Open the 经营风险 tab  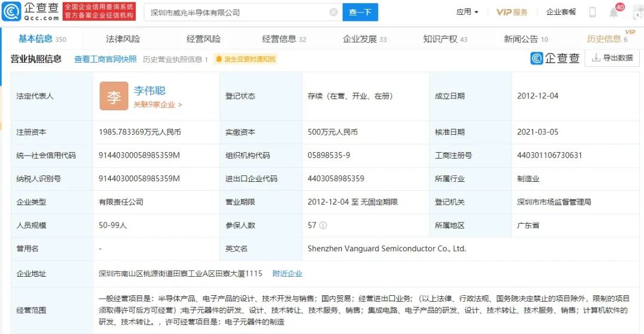point(203,39)
